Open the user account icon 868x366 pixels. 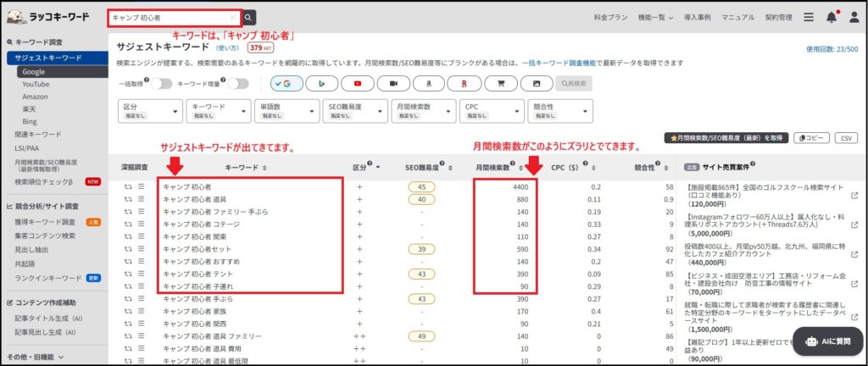(x=853, y=17)
